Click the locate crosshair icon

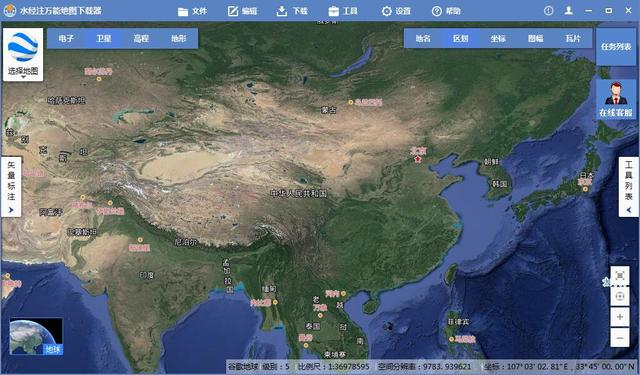point(620,296)
